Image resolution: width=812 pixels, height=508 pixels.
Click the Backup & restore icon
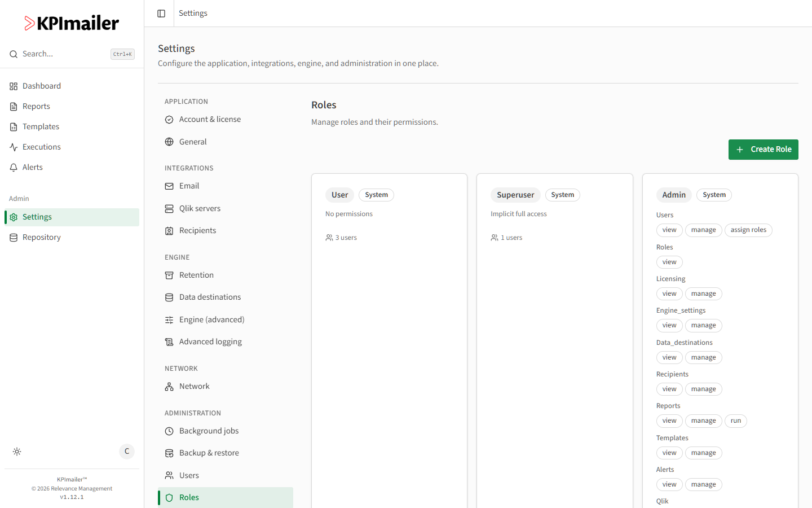point(169,453)
